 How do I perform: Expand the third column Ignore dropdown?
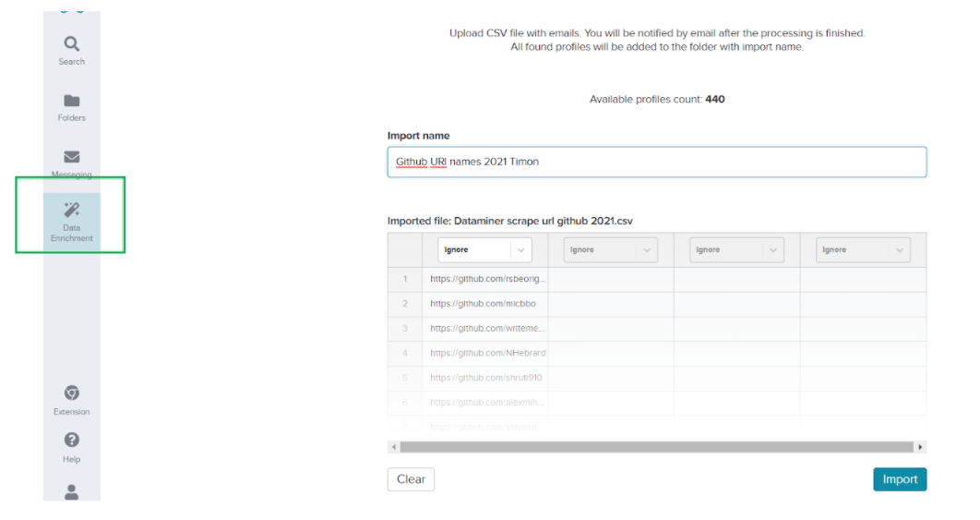(x=737, y=249)
